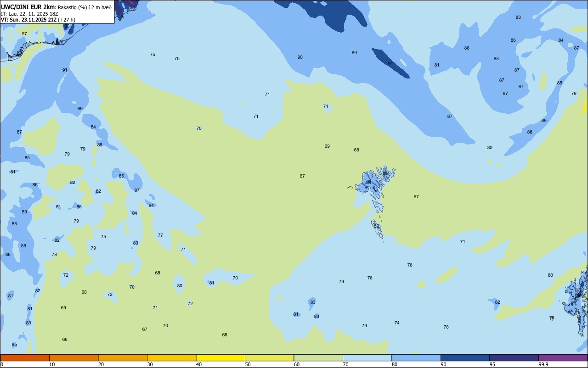This screenshot has width=588, height=368.
Task: Click the title text UWC/DINI EUR 2km
Action: 28,7
